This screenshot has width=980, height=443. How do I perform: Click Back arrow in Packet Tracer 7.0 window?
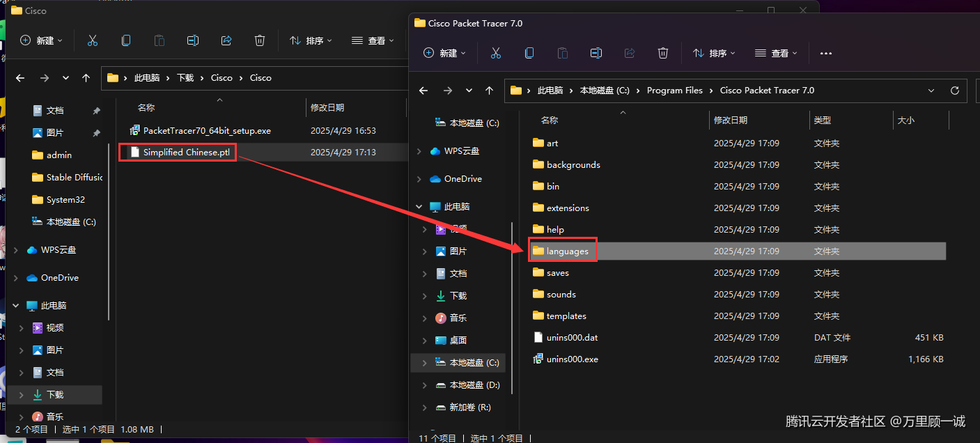[x=423, y=91]
